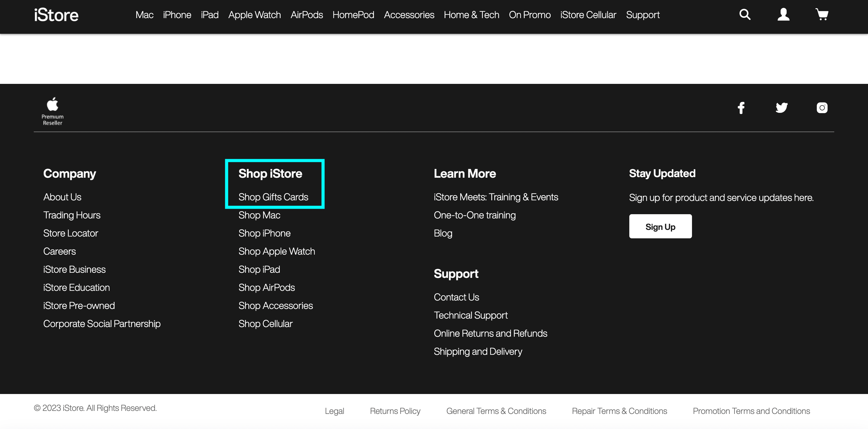Open the Shop AirPods link
868x429 pixels.
[266, 288]
